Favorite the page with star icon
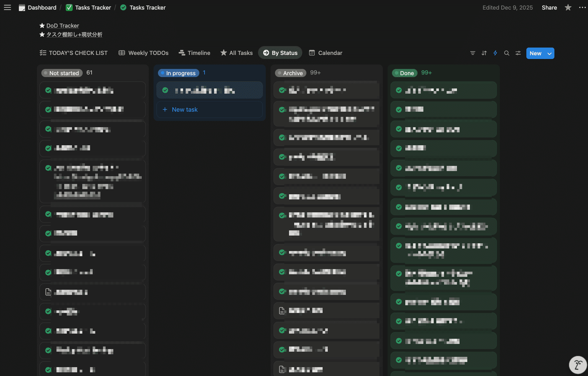This screenshot has height=376, width=588. [568, 7]
